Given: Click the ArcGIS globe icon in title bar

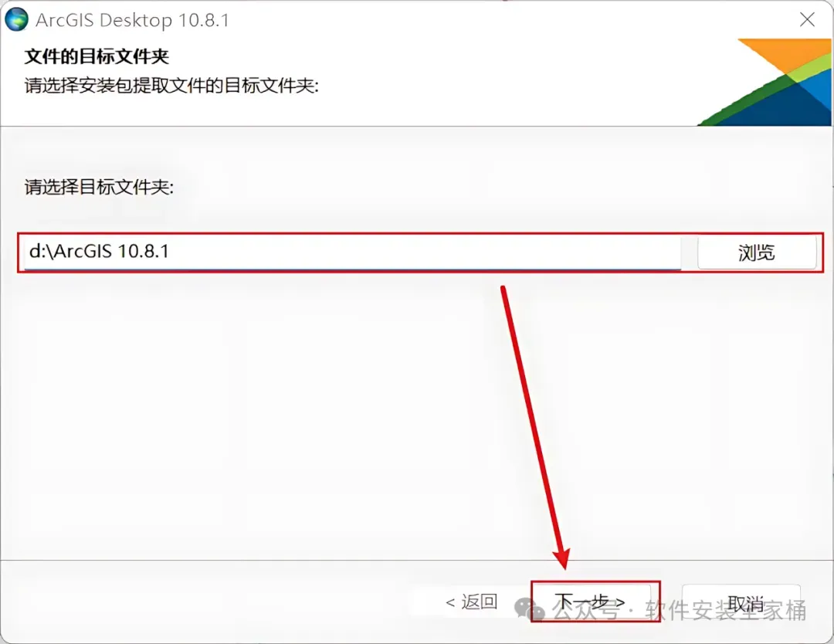Looking at the screenshot, I should coord(16,19).
